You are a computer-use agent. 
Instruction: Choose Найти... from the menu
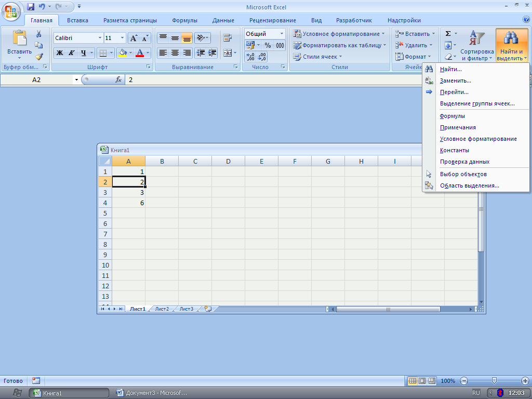click(x=476, y=69)
